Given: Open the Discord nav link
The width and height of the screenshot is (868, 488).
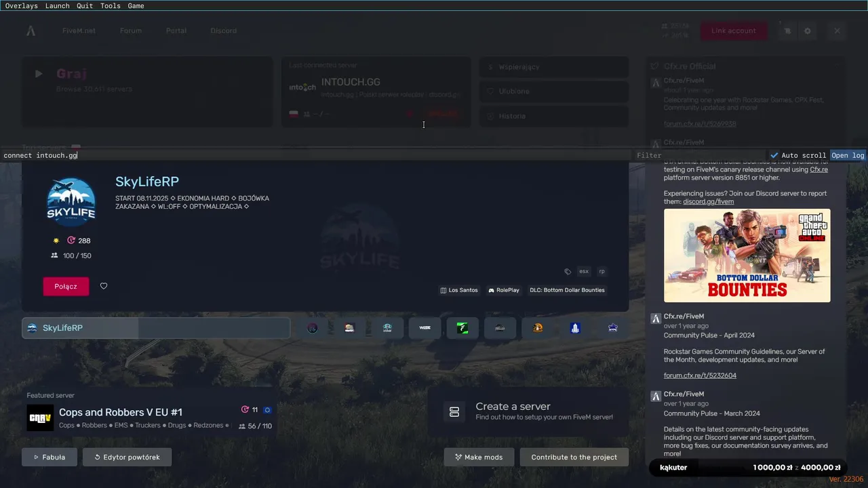Looking at the screenshot, I should (223, 30).
